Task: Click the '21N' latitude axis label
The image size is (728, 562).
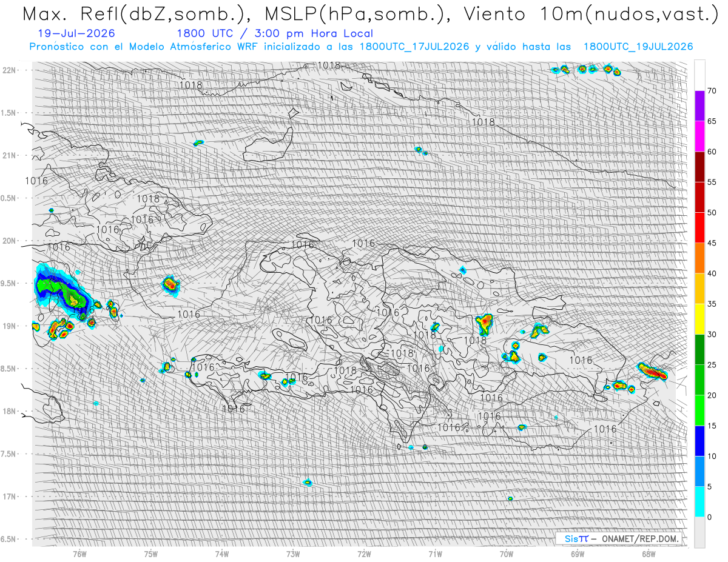Action: point(9,155)
